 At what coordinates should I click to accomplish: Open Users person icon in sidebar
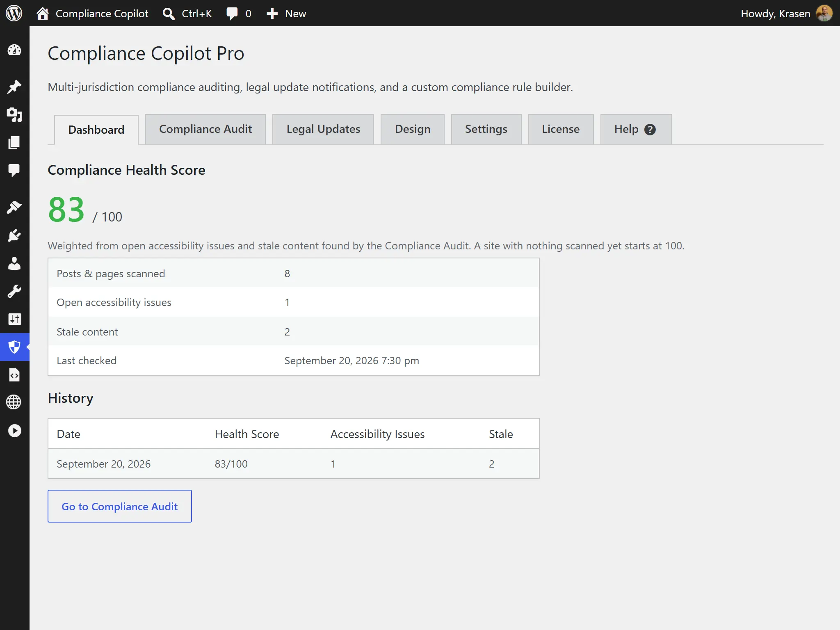point(14,263)
